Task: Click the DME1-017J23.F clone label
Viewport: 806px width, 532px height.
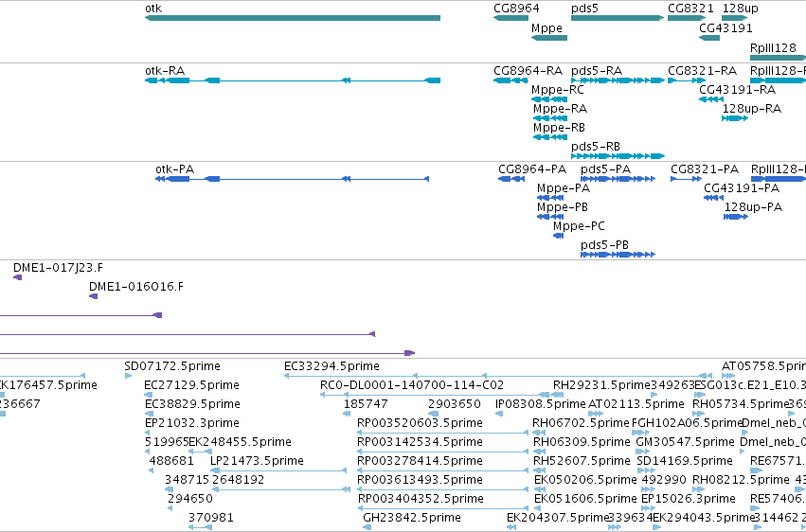Action: pyautogui.click(x=58, y=268)
